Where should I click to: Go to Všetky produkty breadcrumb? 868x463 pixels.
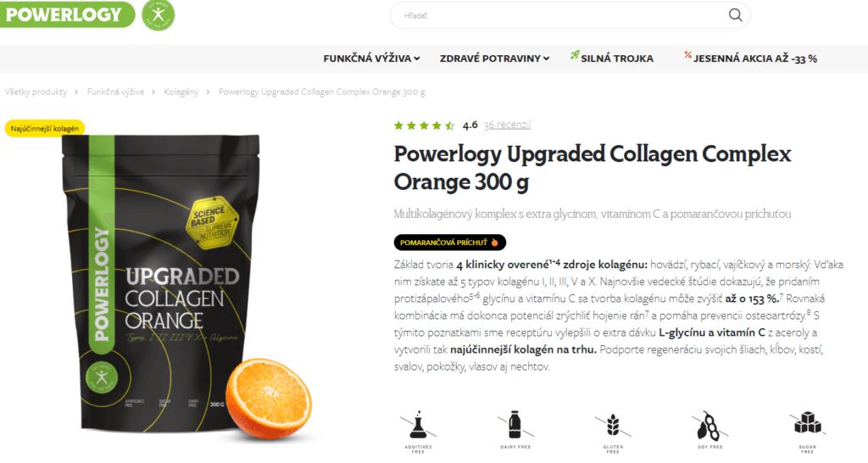click(36, 92)
